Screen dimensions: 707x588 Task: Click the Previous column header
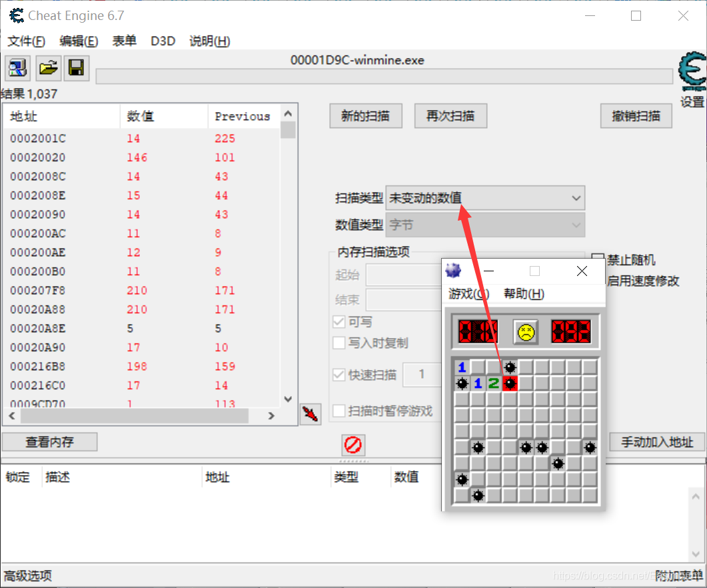[x=244, y=117]
